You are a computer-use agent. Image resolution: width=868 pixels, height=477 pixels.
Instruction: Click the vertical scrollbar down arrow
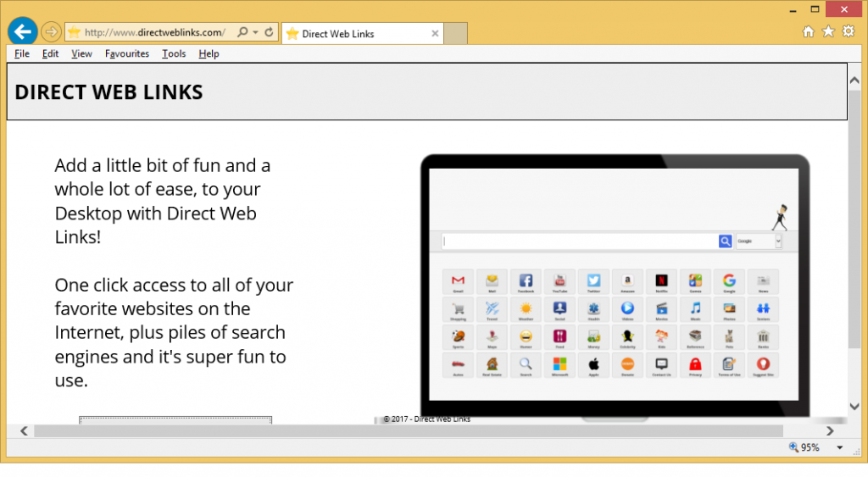click(x=854, y=407)
